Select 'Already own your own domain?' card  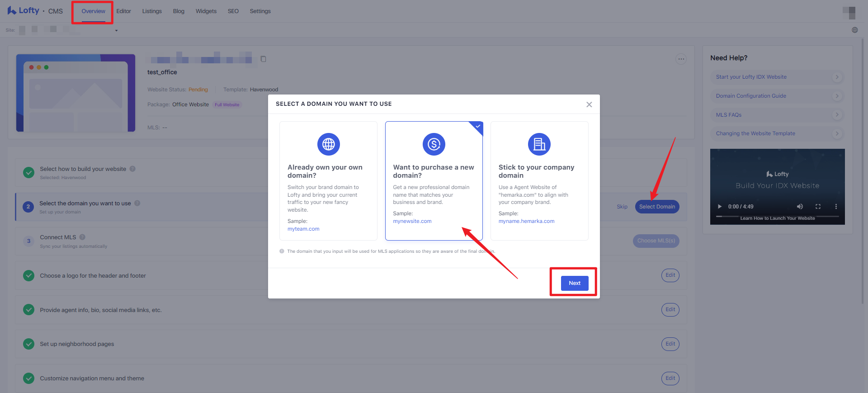pyautogui.click(x=328, y=181)
